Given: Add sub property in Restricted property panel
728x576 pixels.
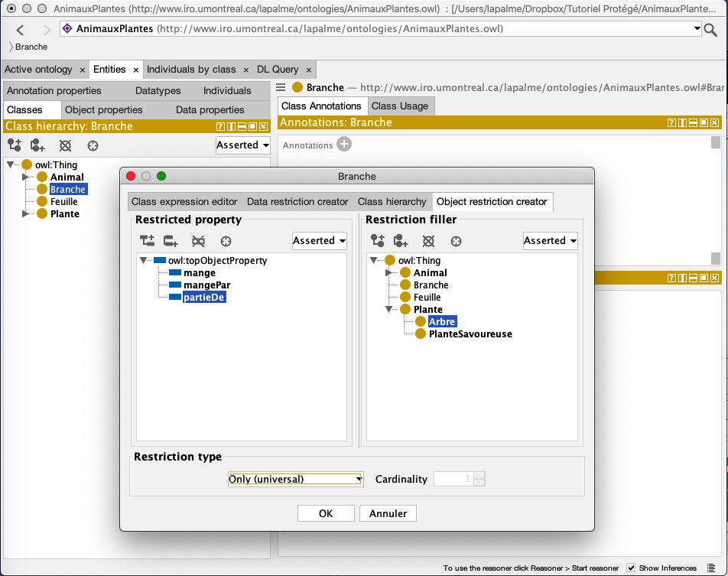Looking at the screenshot, I should pyautogui.click(x=147, y=241).
